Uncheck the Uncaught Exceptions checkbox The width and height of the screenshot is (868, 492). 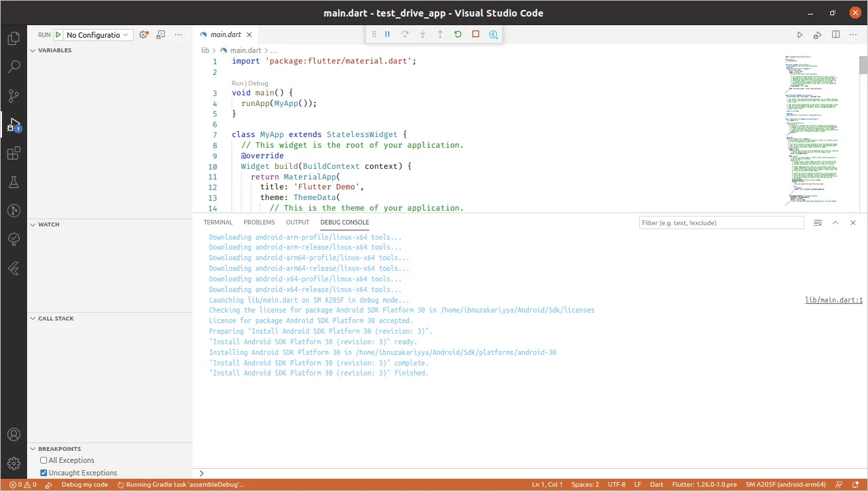coord(44,473)
